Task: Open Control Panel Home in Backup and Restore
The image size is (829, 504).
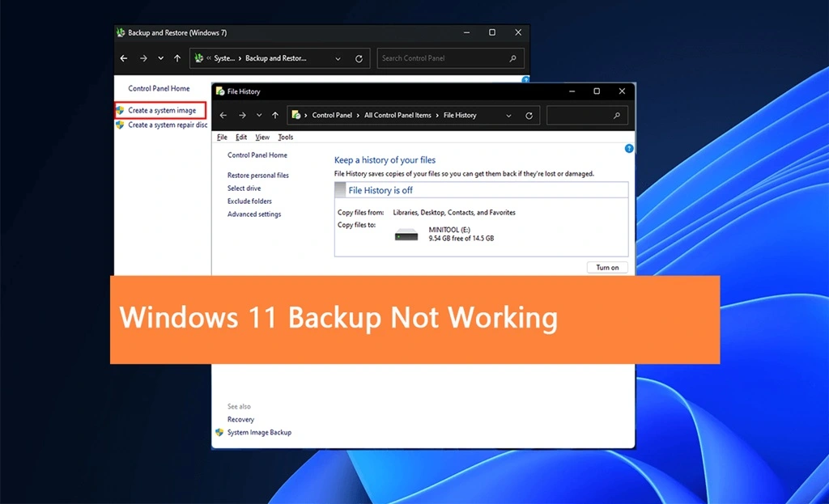Action: (159, 88)
